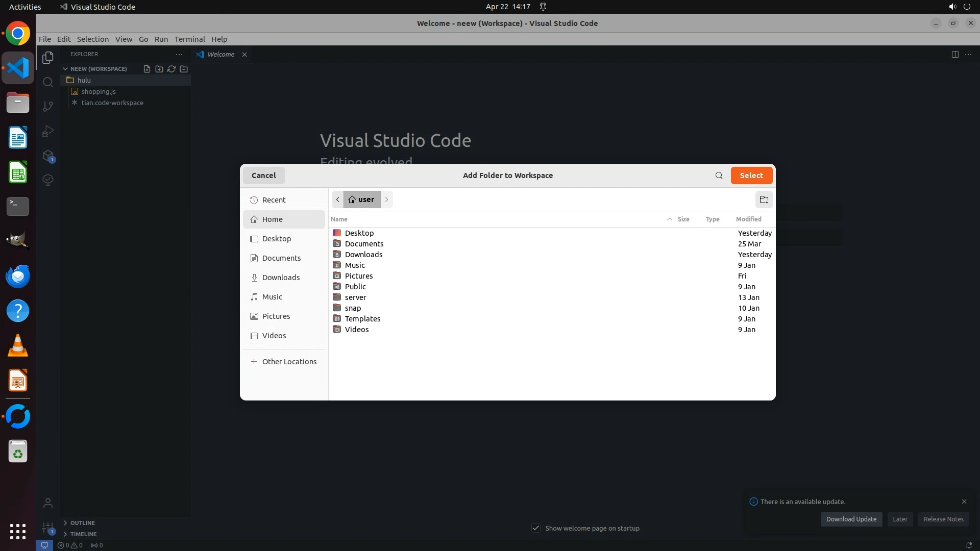Open Google Chrome from the dock
Screen dimensions: 980x551
(x=18, y=34)
